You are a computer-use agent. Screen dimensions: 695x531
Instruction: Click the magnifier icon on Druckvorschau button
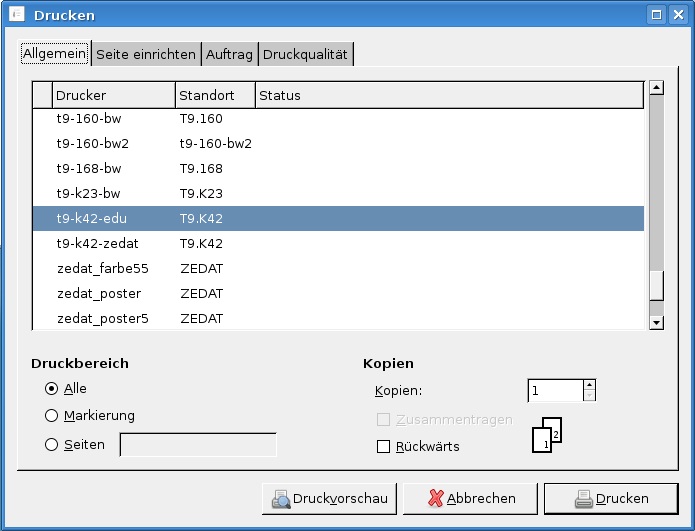point(281,498)
